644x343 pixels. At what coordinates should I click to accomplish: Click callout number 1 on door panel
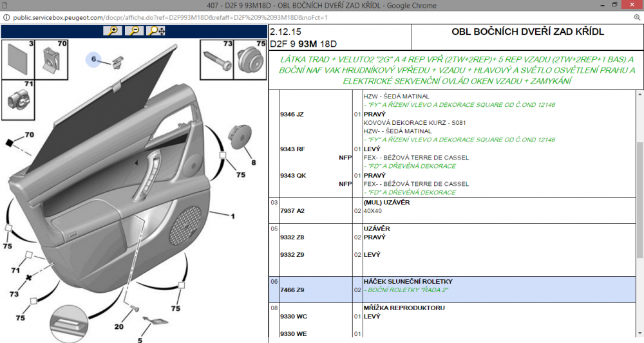click(x=233, y=216)
